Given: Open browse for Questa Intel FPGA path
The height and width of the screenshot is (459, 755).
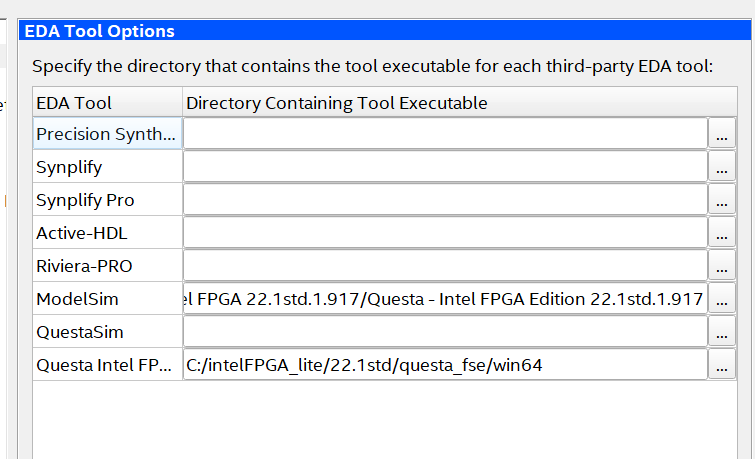Looking at the screenshot, I should [721, 365].
